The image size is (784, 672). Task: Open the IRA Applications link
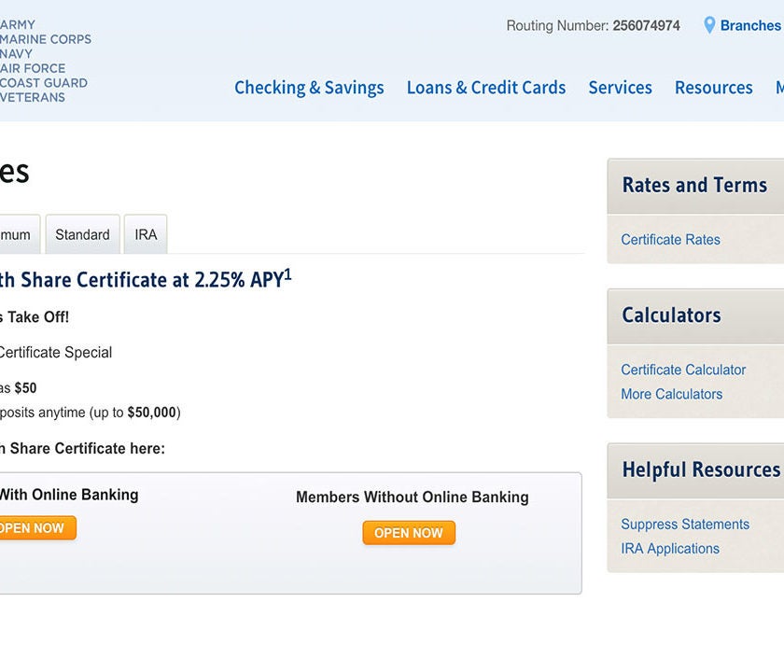coord(670,549)
